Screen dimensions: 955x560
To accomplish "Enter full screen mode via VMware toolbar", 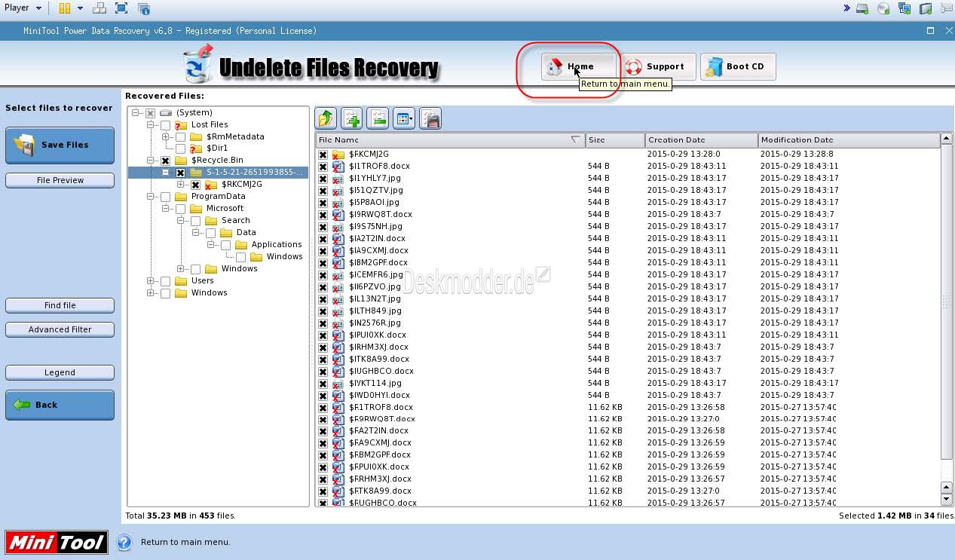I will coord(121,8).
